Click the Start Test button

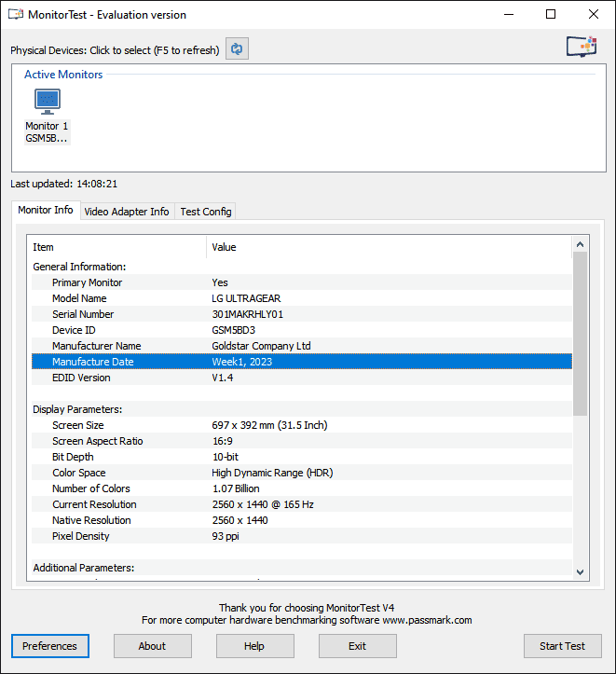click(x=562, y=646)
